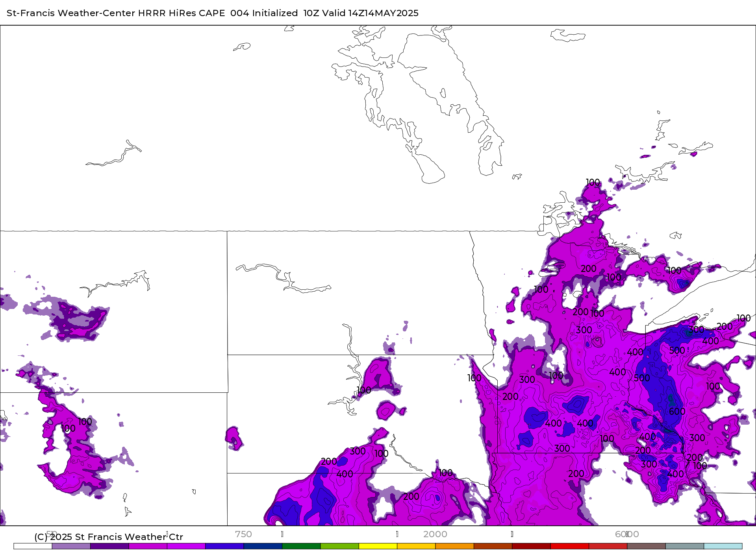Click the white swatch at the colorbar start
756x551 pixels.
click(x=33, y=546)
